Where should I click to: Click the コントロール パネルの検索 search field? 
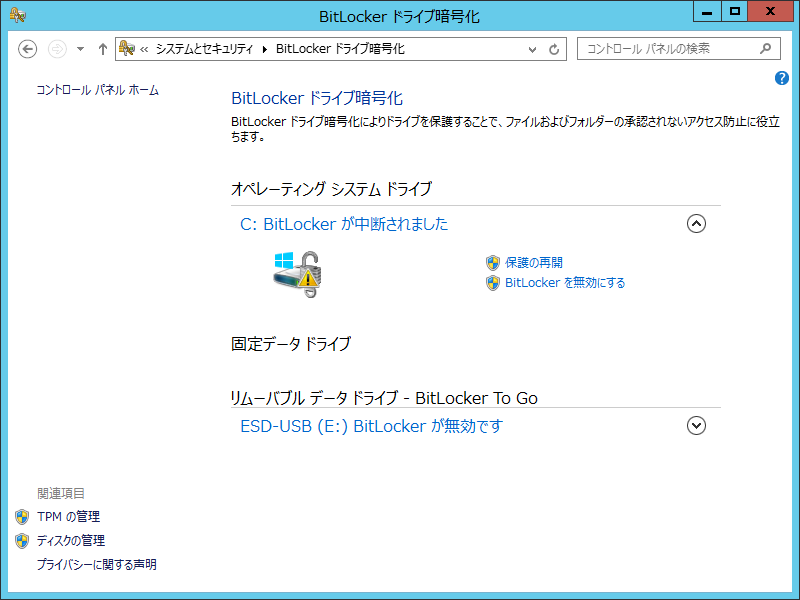coord(679,49)
